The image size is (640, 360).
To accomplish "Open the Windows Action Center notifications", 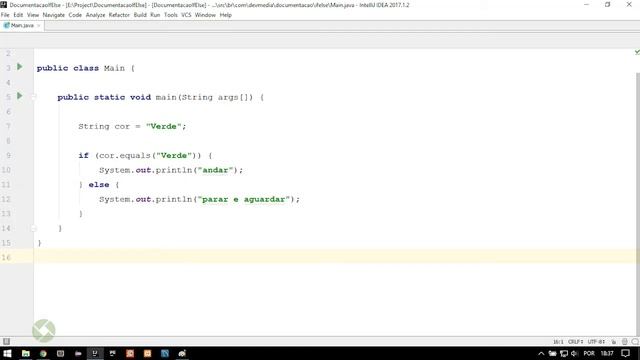I will [x=625, y=353].
